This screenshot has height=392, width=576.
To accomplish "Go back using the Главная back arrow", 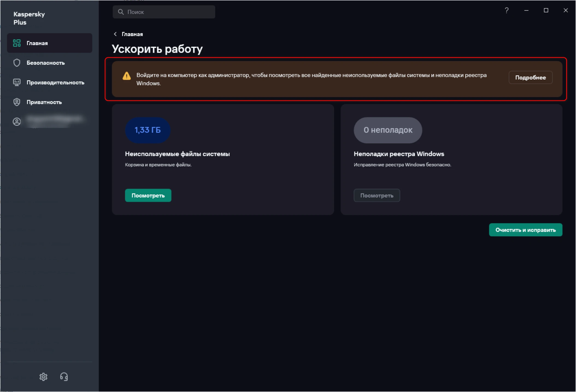I will point(115,34).
